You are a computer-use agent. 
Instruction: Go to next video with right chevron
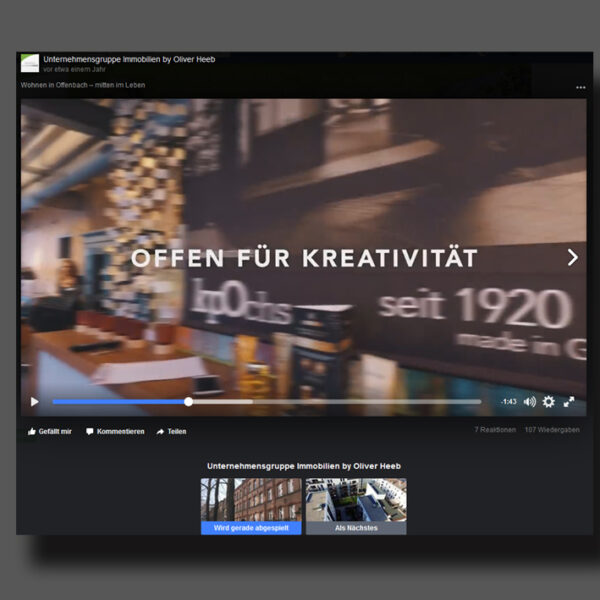pyautogui.click(x=573, y=257)
